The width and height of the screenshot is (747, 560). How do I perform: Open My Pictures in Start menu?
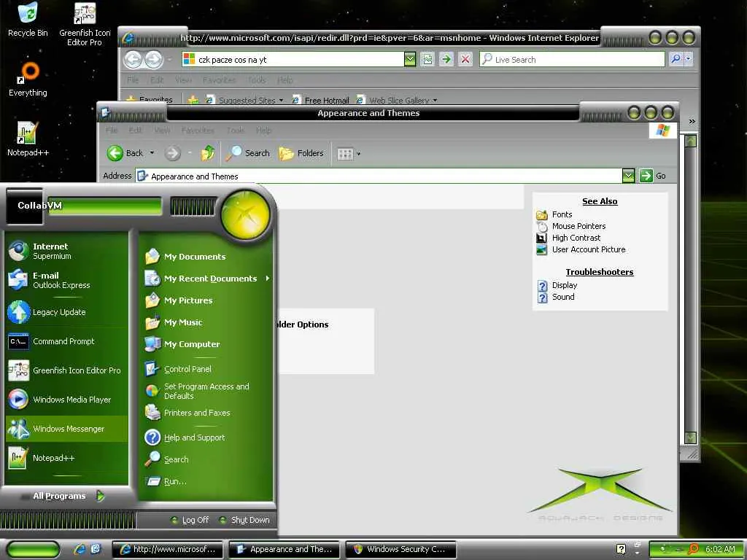pyautogui.click(x=206, y=300)
